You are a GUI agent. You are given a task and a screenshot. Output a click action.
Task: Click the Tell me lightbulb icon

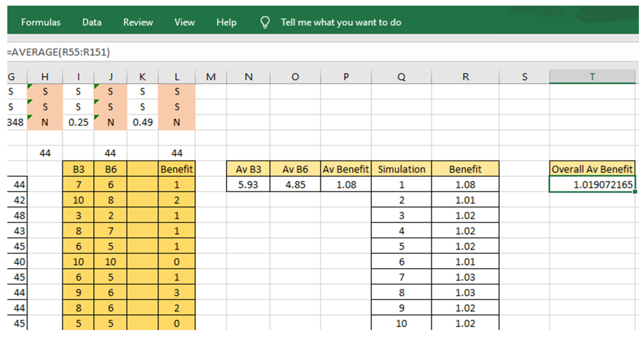click(x=265, y=22)
